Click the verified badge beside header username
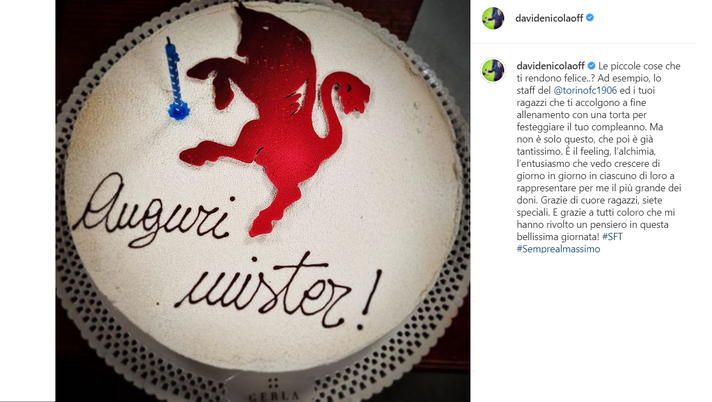712x402 pixels. coord(590,18)
